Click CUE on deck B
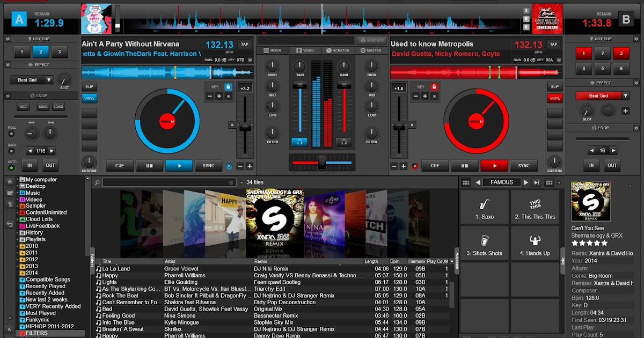Image resolution: width=644 pixels, height=338 pixels. [435, 166]
